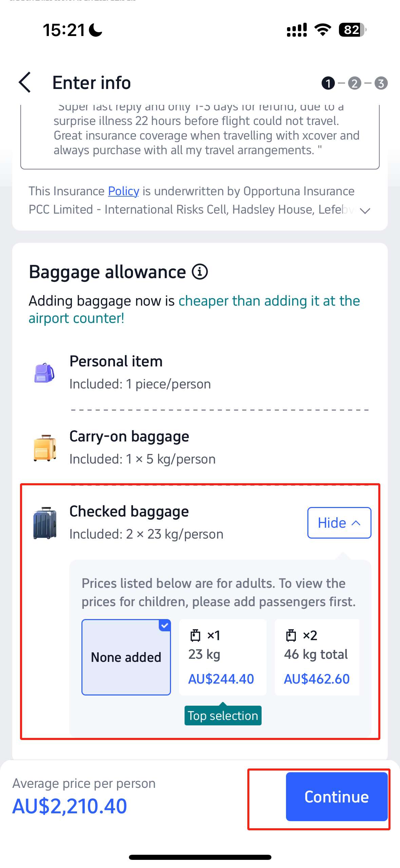Tap step 2 in the progress indicator

354,83
